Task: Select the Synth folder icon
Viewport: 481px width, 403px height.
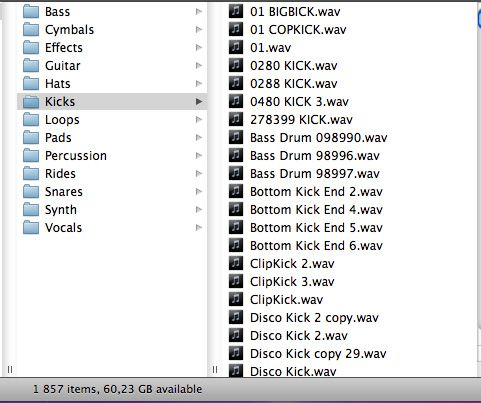Action: [x=31, y=210]
